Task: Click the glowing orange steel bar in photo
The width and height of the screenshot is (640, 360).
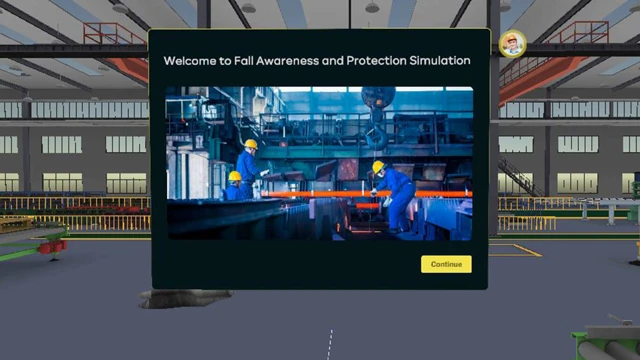Action: tap(366, 194)
